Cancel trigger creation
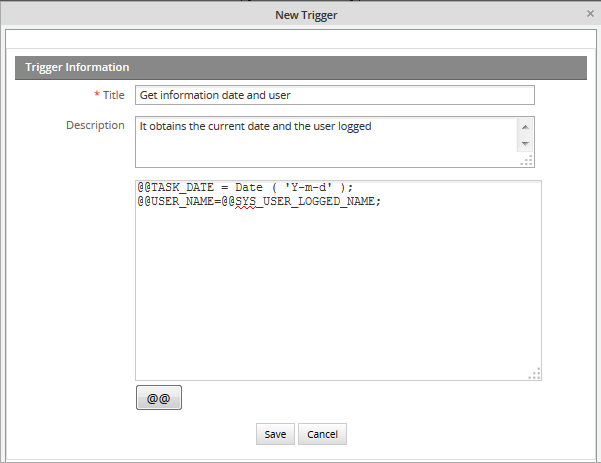This screenshot has width=601, height=463. [322, 434]
